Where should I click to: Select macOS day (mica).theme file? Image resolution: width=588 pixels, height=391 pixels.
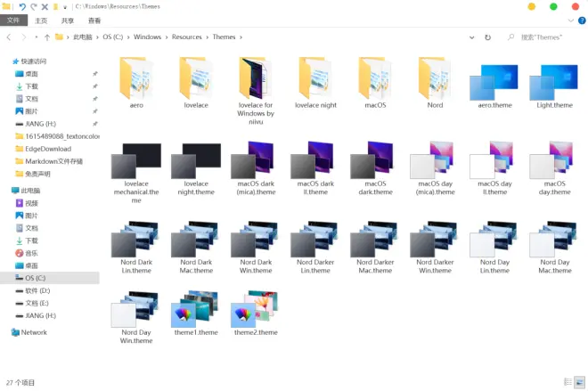[435, 168]
